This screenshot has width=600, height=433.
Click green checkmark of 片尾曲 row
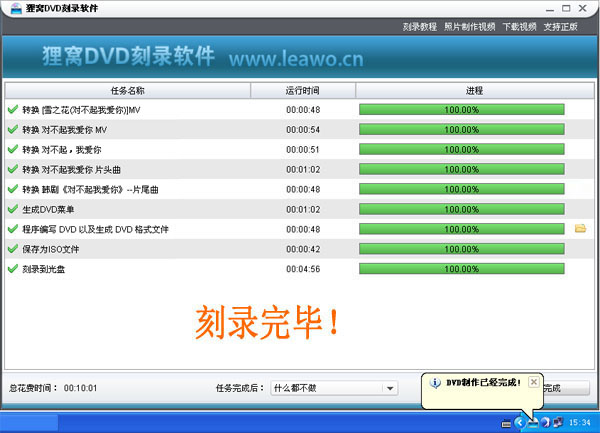tap(13, 189)
